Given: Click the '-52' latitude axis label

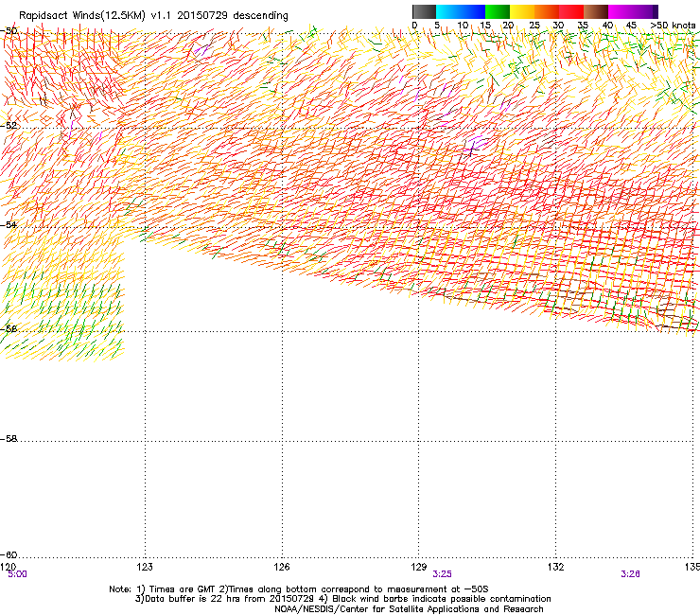Looking at the screenshot, I should click(x=9, y=126).
